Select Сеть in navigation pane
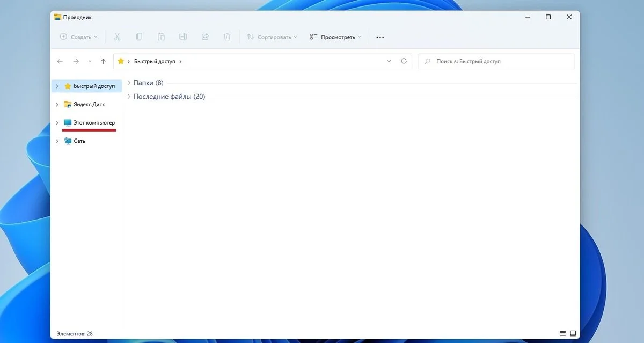The width and height of the screenshot is (644, 343). click(87, 141)
